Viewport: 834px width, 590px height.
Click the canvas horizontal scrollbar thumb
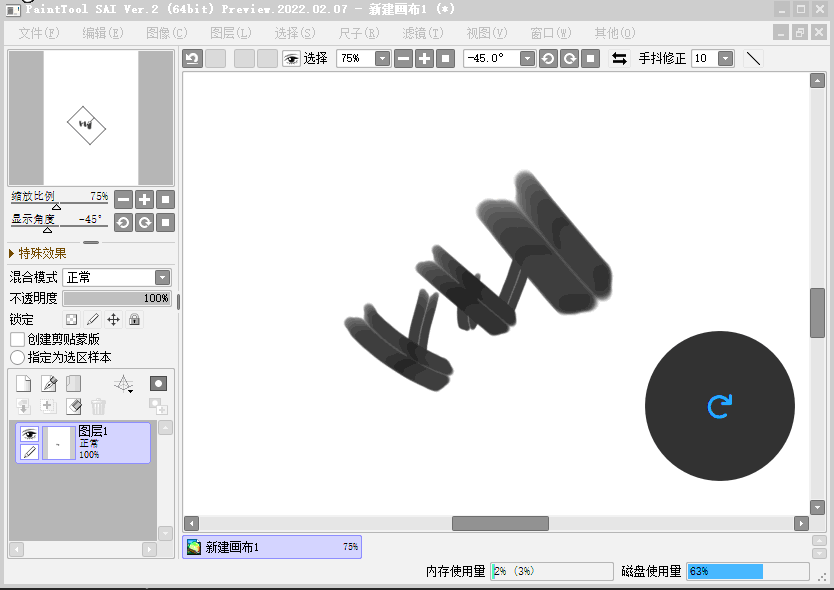point(500,523)
